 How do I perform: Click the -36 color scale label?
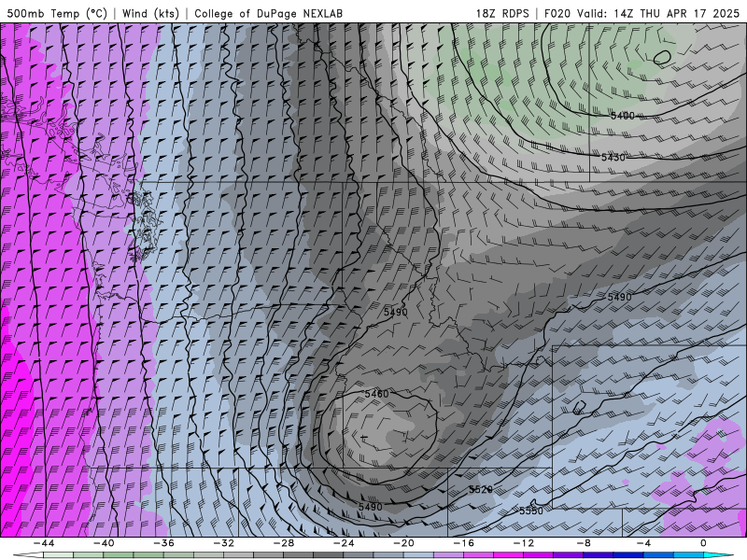coord(164,543)
